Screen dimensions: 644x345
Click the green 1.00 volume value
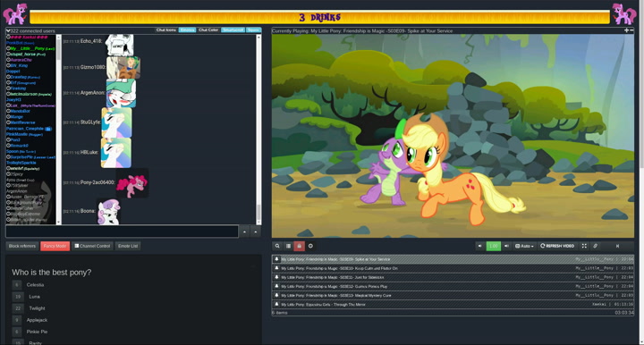(x=493, y=246)
